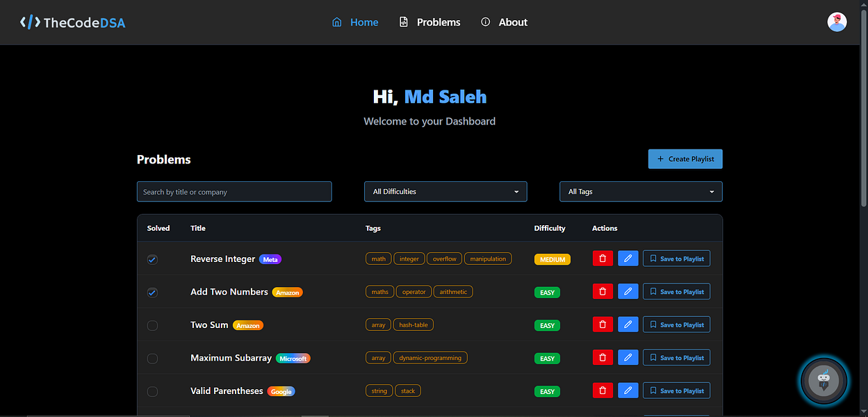This screenshot has height=417, width=868.
Task: Delete the Reverse Integer problem
Action: [x=603, y=259]
